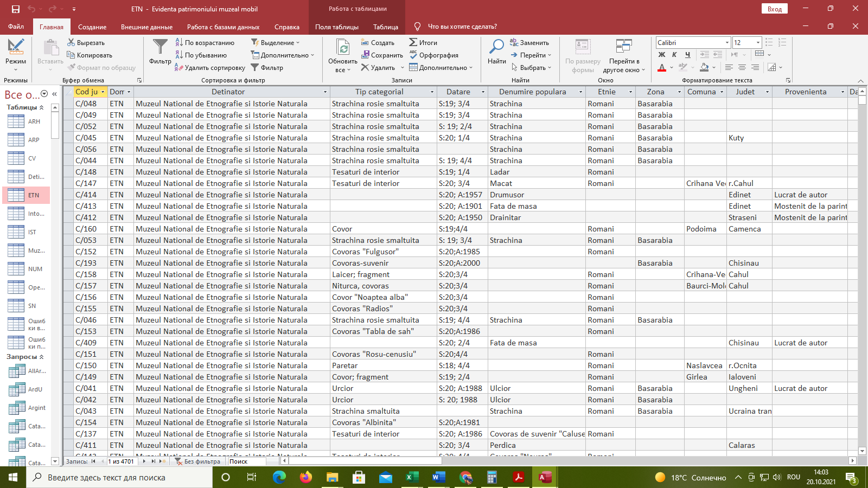The image size is (868, 488).
Task: Run Орфография (Spelling) check
Action: 434,55
